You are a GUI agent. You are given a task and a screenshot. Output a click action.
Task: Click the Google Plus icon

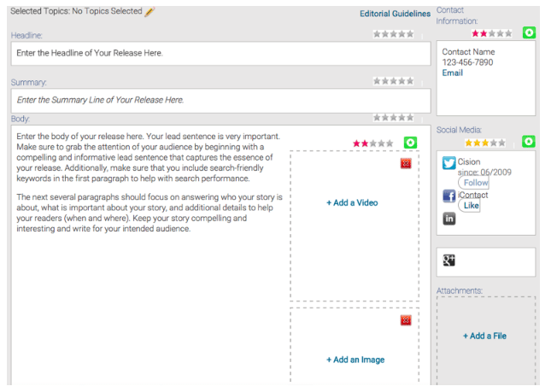click(449, 260)
